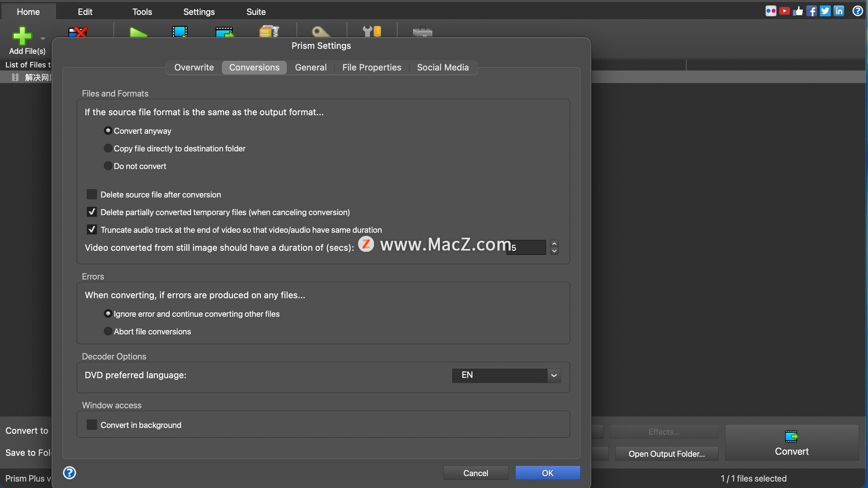Image resolution: width=868 pixels, height=488 pixels.
Task: Click the tag-shaped toolbar icon
Action: click(x=321, y=32)
